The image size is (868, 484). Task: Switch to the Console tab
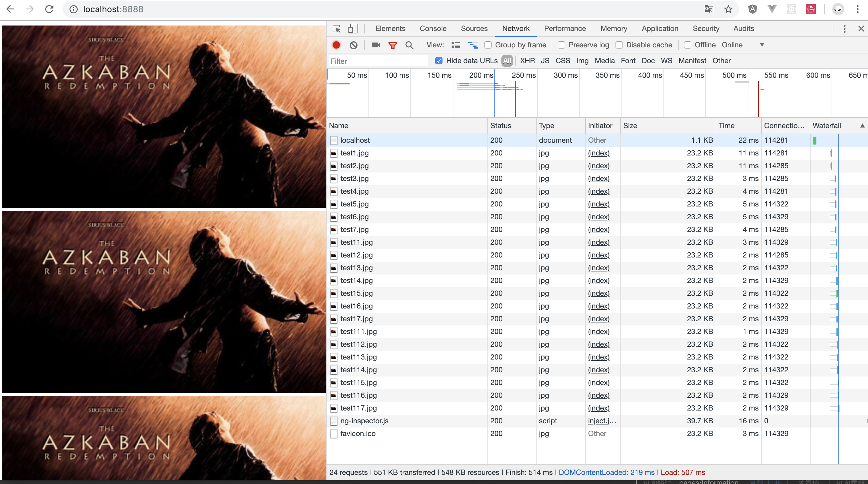tap(433, 29)
